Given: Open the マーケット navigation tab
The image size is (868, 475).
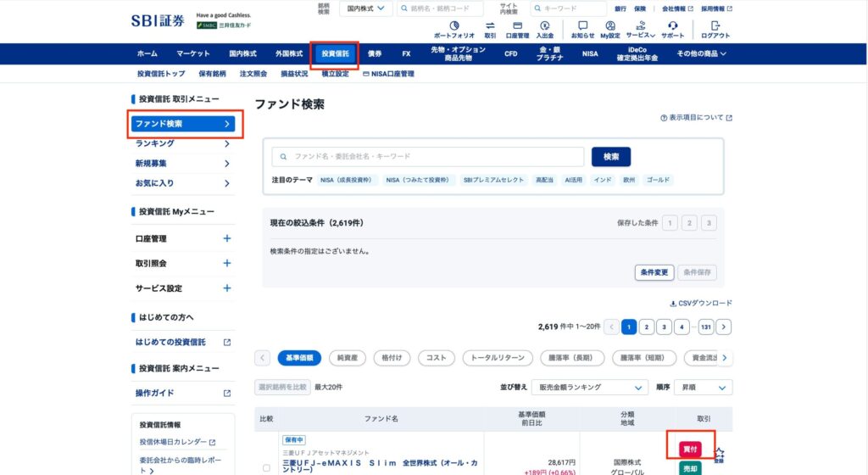Looking at the screenshot, I should pos(192,53).
